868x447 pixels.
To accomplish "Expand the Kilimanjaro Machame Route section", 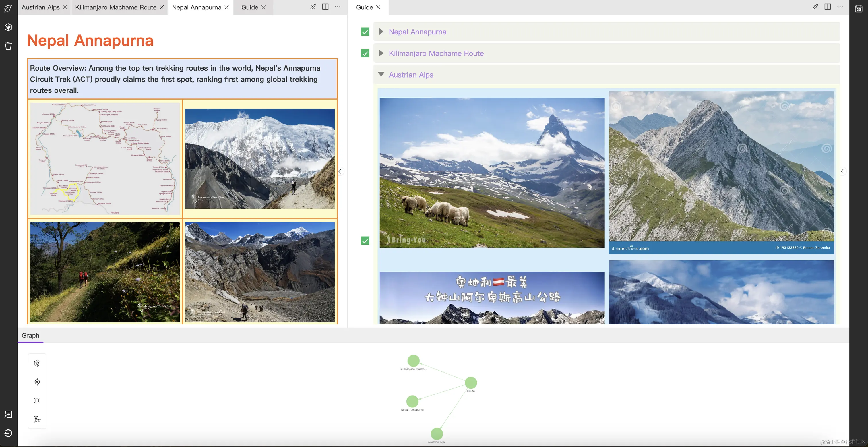I will tap(381, 53).
